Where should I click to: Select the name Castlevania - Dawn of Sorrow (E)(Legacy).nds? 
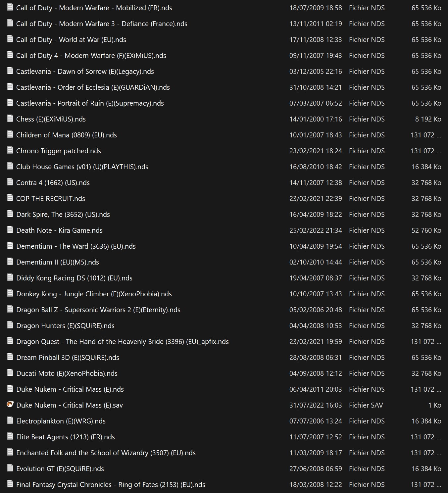85,72
